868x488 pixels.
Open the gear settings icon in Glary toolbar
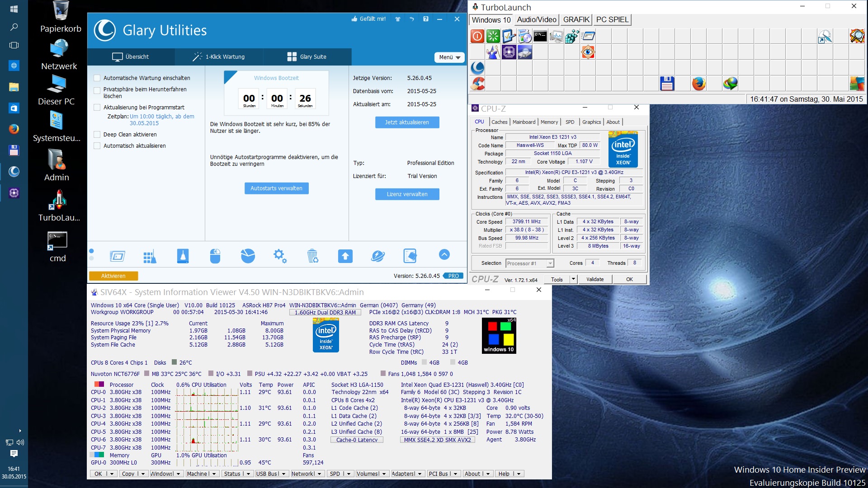280,256
